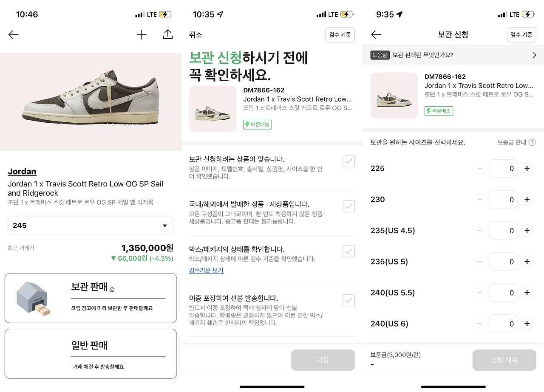Viewport: 544px width, 392px height.
Task: Increase quantity for size 225
Action: (x=527, y=169)
